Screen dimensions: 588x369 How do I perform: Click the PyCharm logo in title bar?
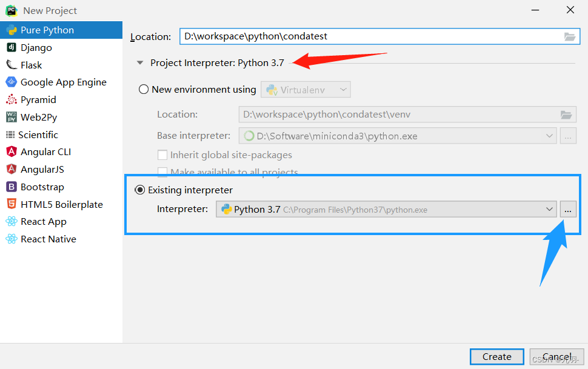click(12, 10)
